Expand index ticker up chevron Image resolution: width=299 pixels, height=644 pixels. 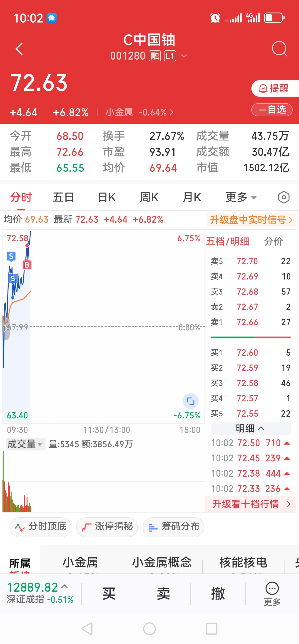pos(65,586)
